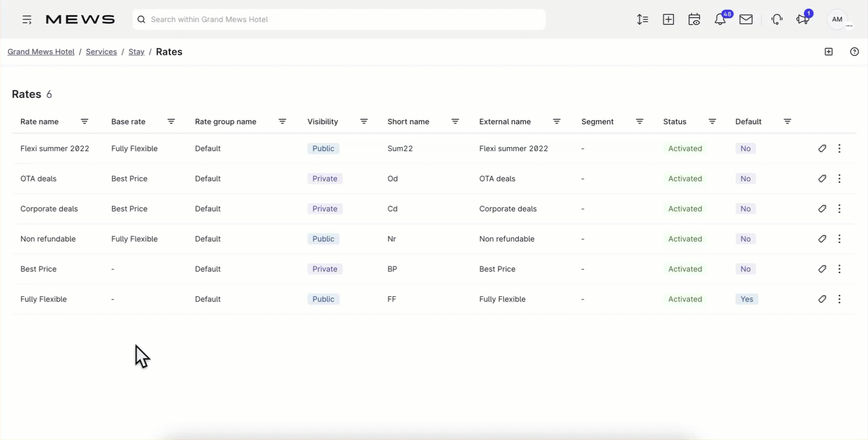868x440 pixels.
Task: Click the create new plus icon in top bar
Action: click(668, 19)
